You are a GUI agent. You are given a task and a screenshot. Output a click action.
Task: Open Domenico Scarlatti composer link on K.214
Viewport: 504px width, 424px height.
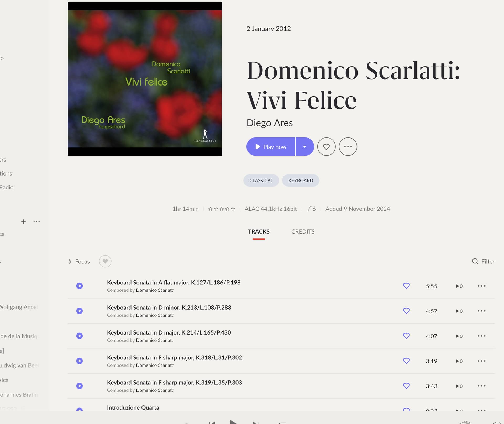[155, 340]
